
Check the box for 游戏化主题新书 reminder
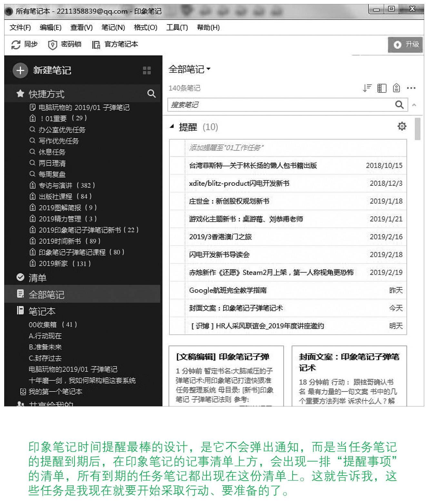pyautogui.click(x=177, y=219)
